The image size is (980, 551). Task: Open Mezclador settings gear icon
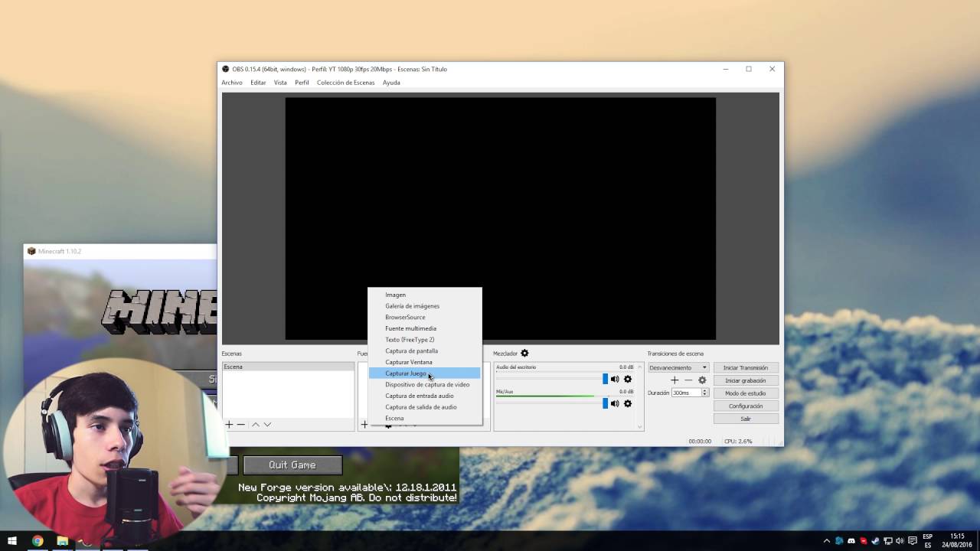(524, 354)
